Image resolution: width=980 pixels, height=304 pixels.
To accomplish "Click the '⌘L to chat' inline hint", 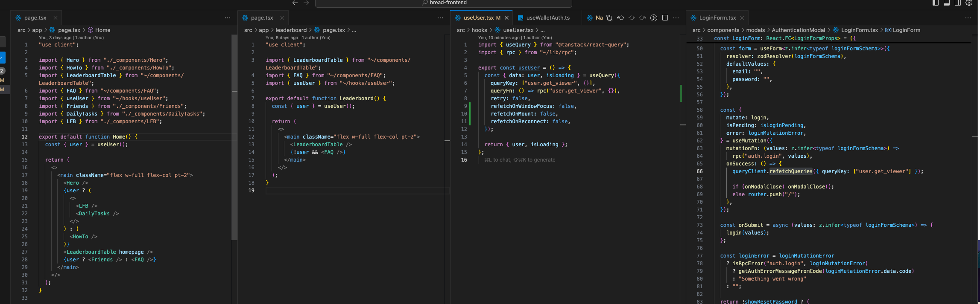I will [x=520, y=160].
